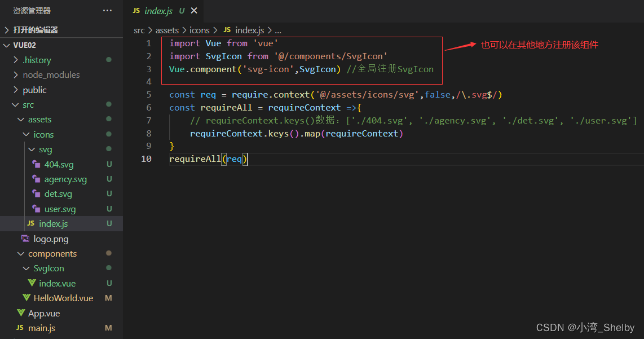The width and height of the screenshot is (644, 339).
Task: Click the explorer more actions ellipsis
Action: coord(107,11)
